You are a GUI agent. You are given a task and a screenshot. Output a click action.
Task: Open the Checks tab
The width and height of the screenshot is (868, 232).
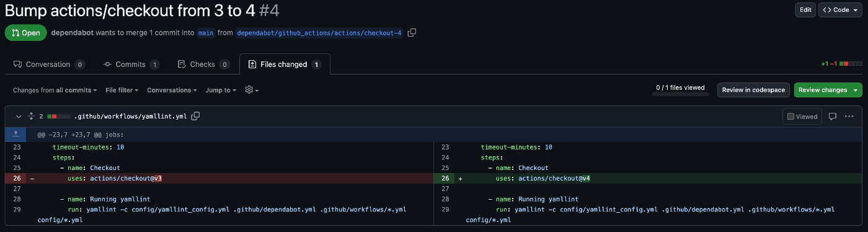203,65
